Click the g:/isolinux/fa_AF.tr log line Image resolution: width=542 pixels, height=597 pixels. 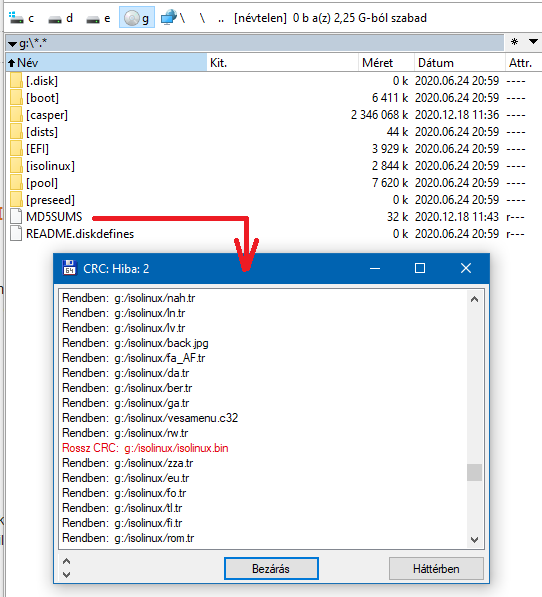(134, 358)
